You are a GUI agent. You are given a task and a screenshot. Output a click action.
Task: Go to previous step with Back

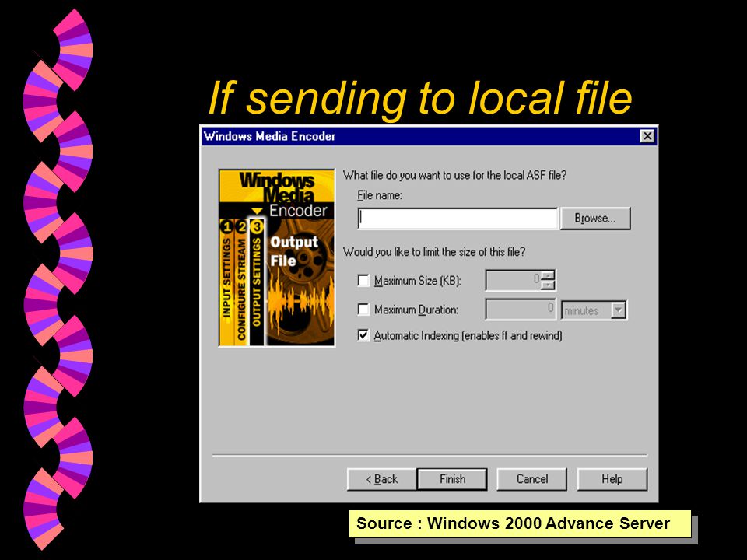(381, 479)
